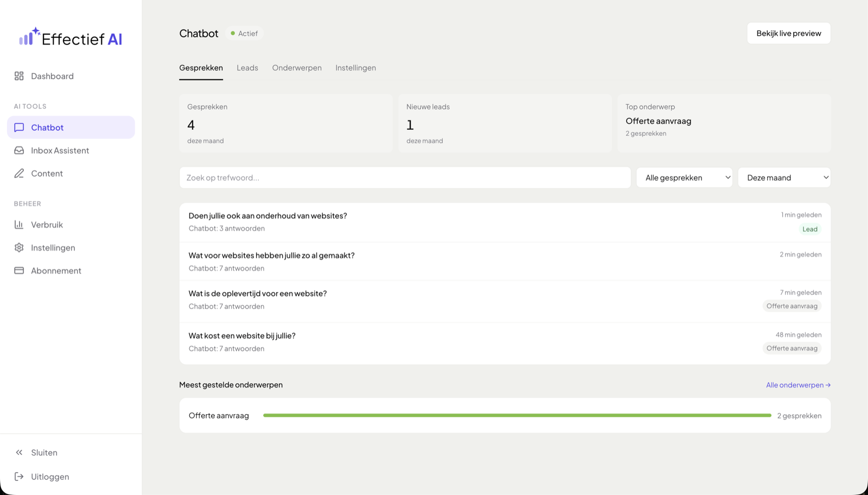
Task: Open Abonnement under Beheer
Action: click(71, 270)
